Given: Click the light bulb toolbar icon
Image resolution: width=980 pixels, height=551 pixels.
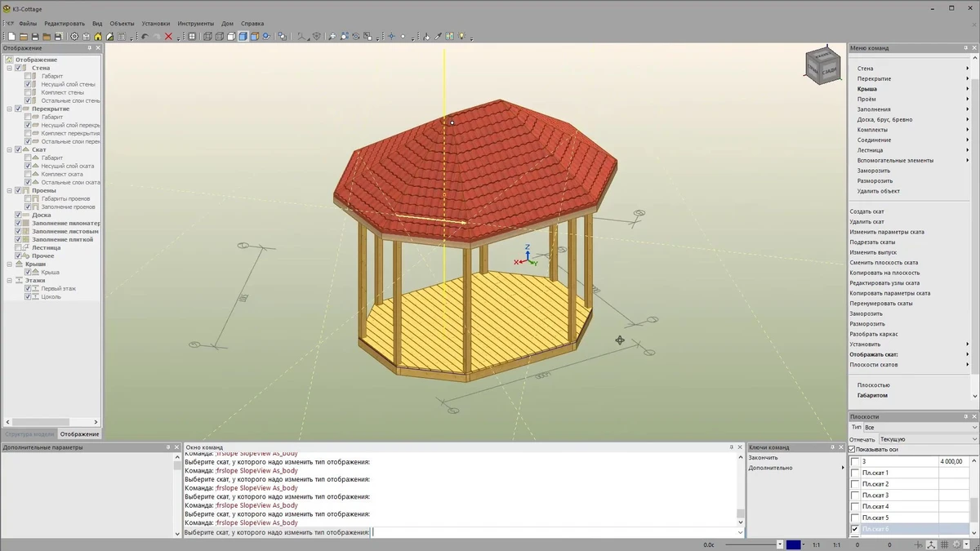Looking at the screenshot, I should [x=461, y=37].
